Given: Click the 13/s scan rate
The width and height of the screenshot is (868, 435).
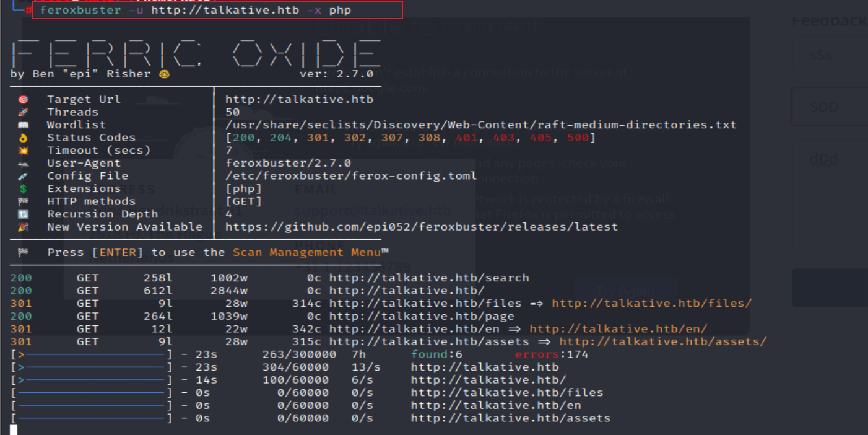Looking at the screenshot, I should [366, 367].
